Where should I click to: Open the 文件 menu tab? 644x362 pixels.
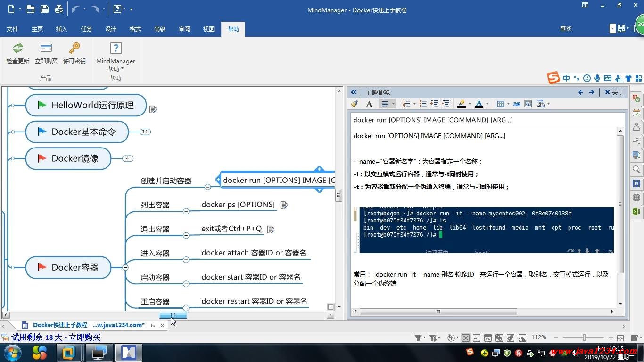(x=12, y=29)
